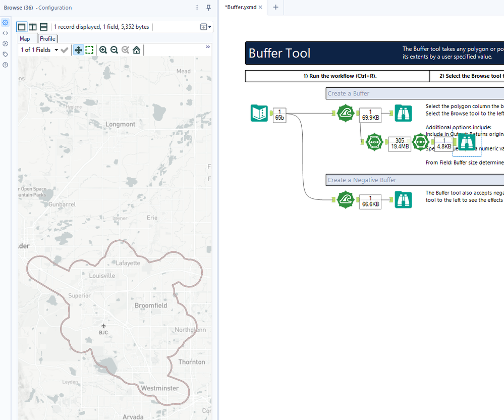Select the 'Create a Negative Buffer' comment box
504x420 pixels.
pos(415,180)
